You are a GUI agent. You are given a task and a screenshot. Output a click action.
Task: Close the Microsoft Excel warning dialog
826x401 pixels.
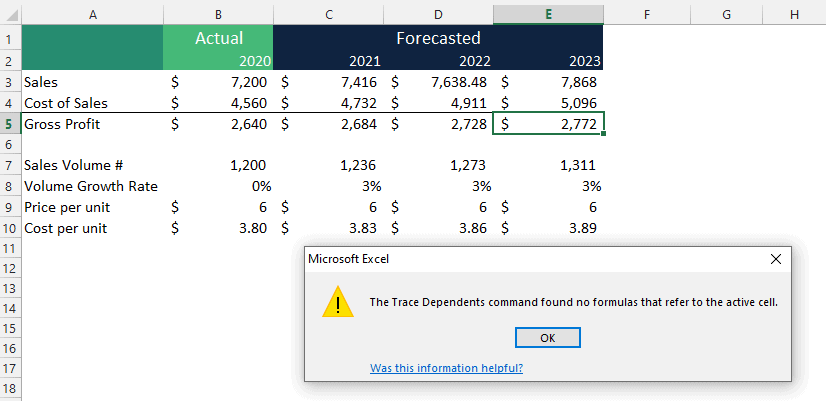pyautogui.click(x=775, y=259)
